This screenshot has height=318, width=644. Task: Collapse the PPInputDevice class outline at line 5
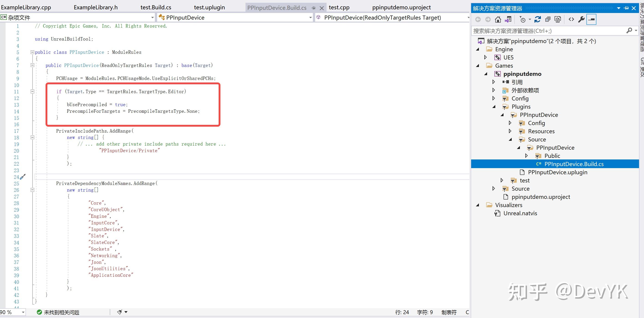click(x=32, y=52)
